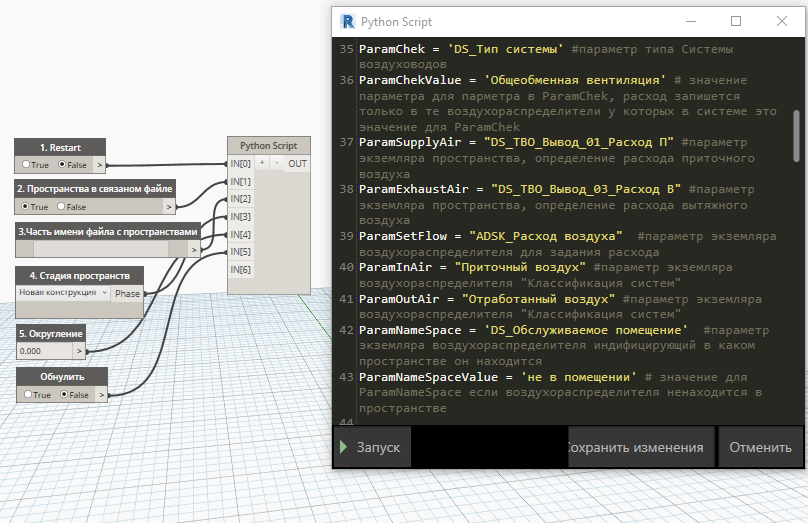Screen dimensions: 808x523
Task: Open the Новая конструкция phase dropdown
Action: 63,293
